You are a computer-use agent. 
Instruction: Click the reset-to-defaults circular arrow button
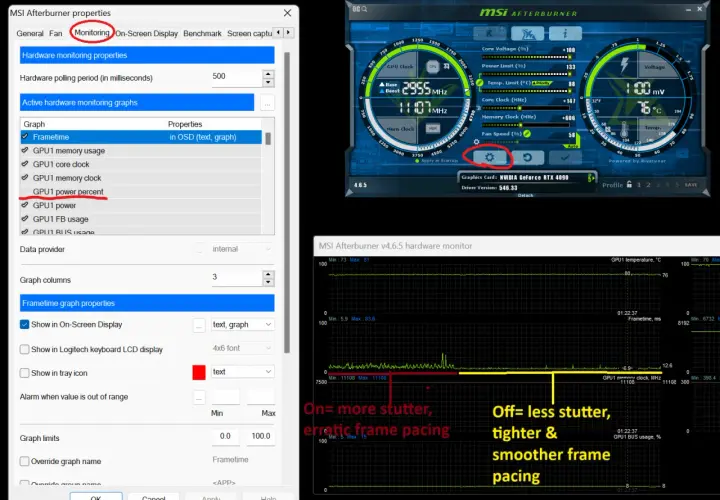[528, 157]
